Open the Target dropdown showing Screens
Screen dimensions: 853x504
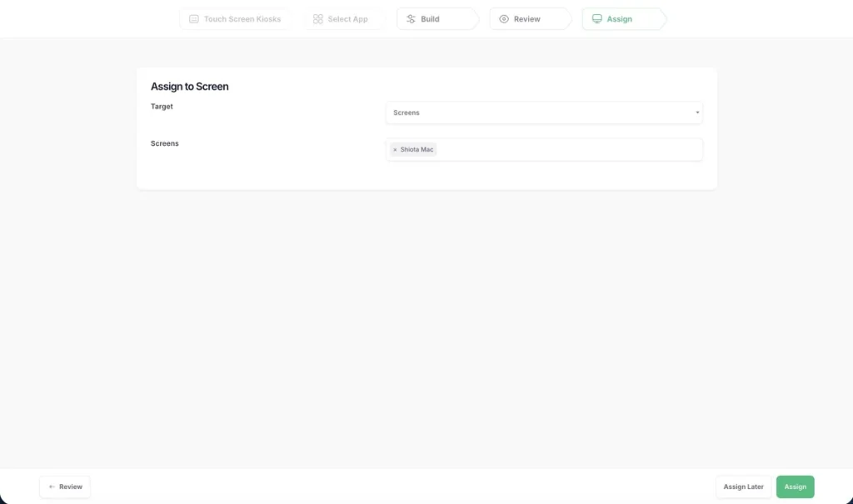tap(543, 112)
